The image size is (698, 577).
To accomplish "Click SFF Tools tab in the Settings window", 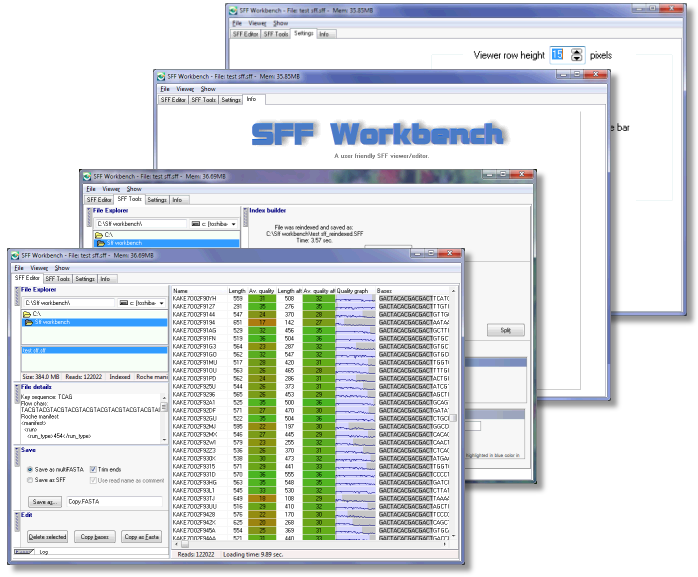I will (276, 34).
